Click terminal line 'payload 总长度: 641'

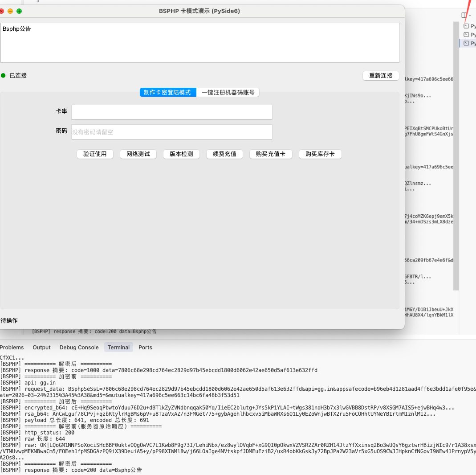pyautogui.click(x=75, y=420)
